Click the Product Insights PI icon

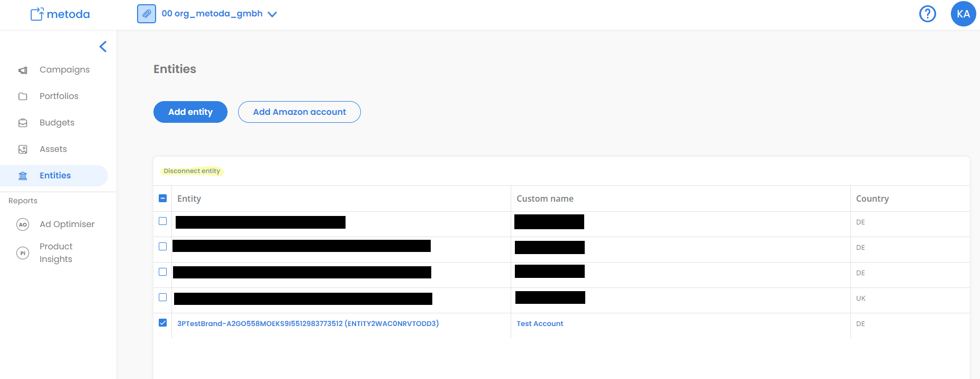point(23,253)
